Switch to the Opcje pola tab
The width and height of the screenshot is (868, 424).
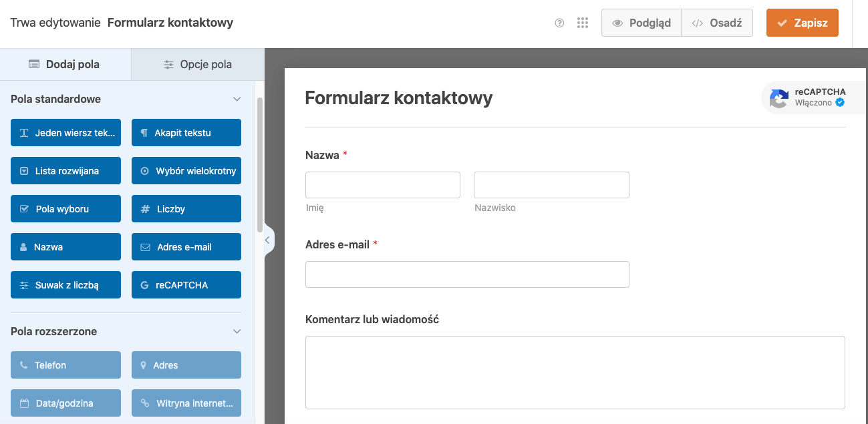point(198,65)
